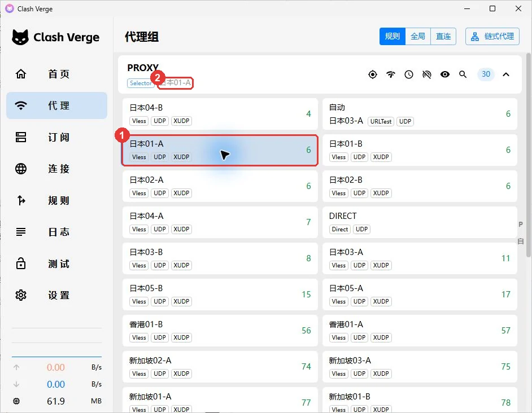
Task: Select the 日本01-B proxy node
Action: coord(420,150)
